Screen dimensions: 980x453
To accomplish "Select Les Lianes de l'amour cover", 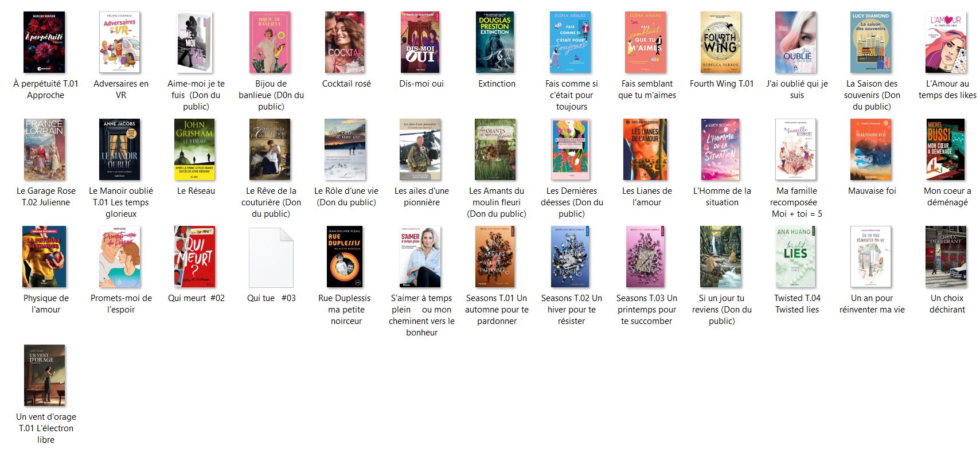I will click(646, 150).
